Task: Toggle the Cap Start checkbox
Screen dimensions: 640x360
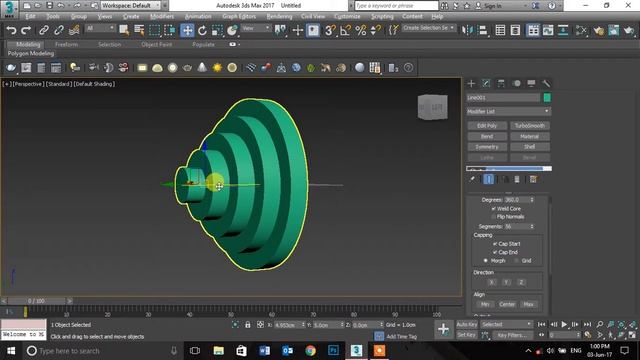Action: point(495,244)
